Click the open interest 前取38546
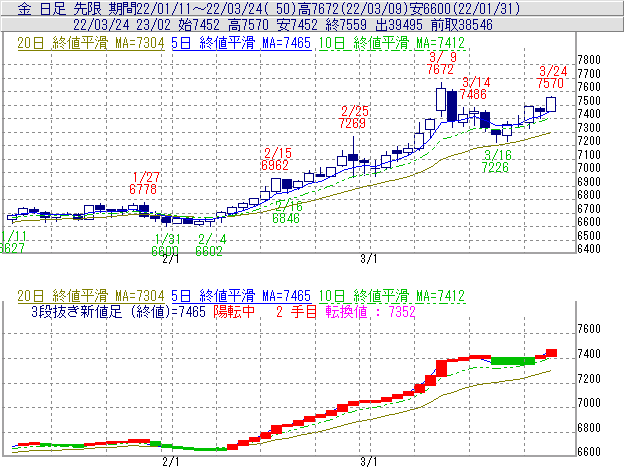 coord(462,25)
